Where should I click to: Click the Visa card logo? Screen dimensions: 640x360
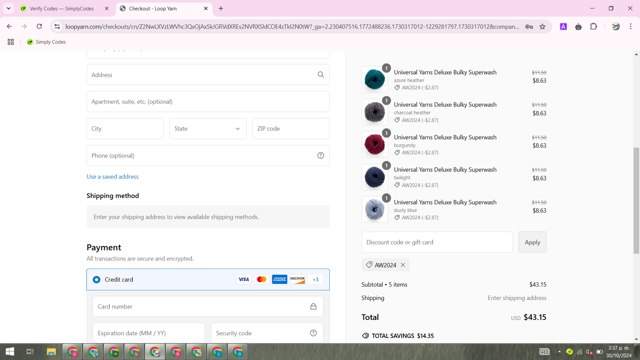244,280
